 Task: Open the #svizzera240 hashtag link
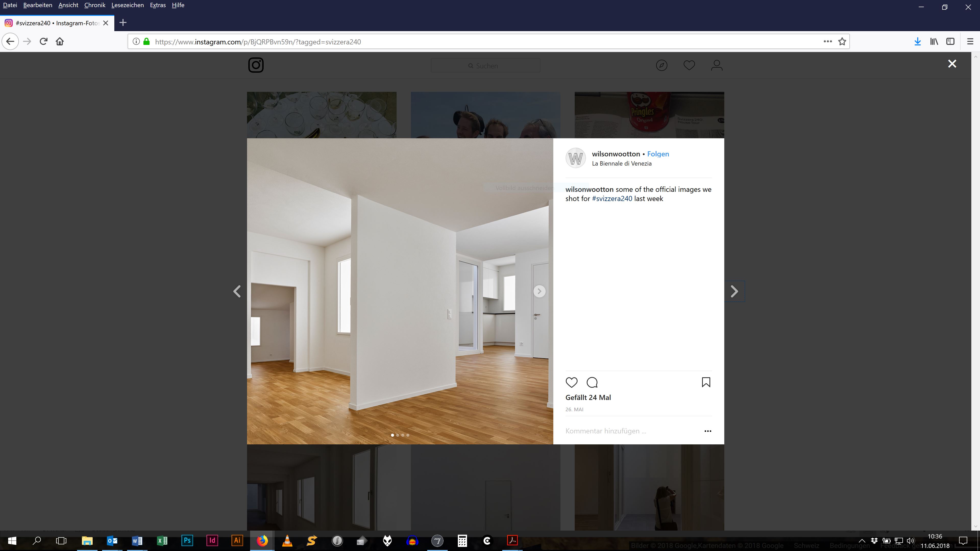pos(612,198)
